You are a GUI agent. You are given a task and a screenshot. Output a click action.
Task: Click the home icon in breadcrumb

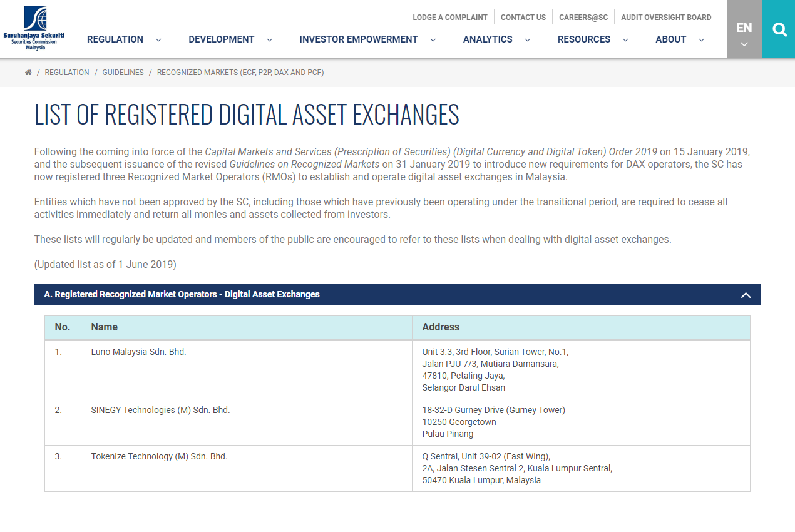point(28,73)
